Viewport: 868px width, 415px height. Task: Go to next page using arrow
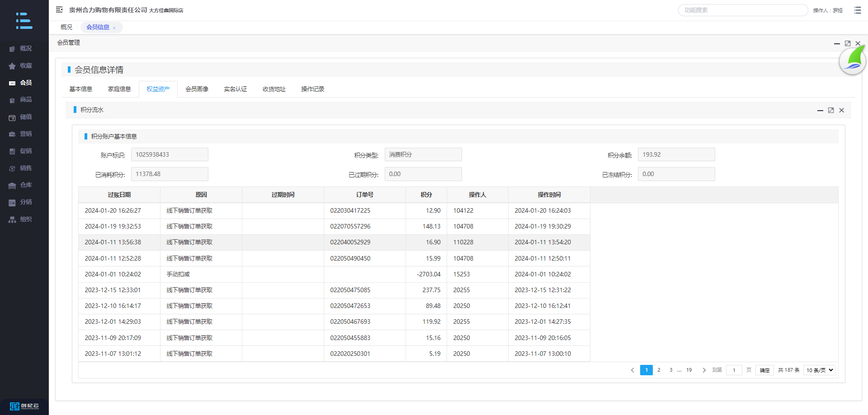click(x=704, y=370)
